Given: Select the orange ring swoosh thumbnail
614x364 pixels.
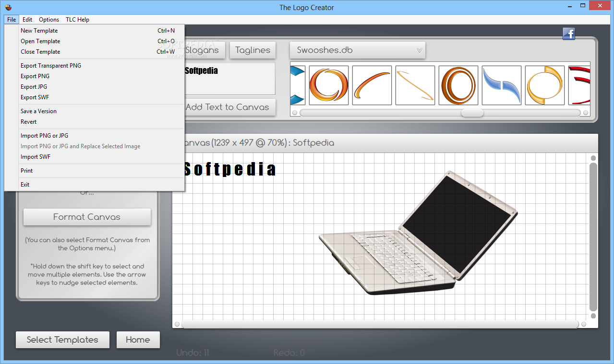Looking at the screenshot, I should (329, 85).
